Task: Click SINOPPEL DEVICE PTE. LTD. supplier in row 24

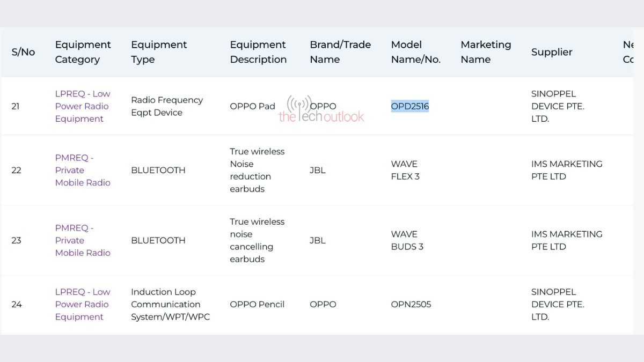Action: [x=558, y=304]
